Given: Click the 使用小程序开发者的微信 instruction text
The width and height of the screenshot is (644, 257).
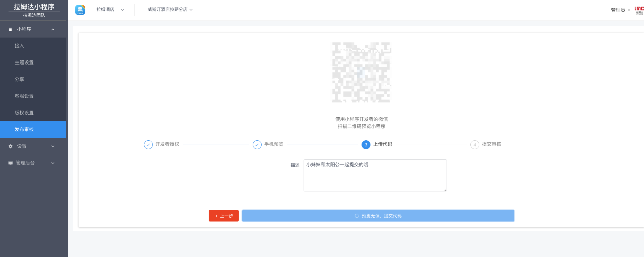Looking at the screenshot, I should (361, 119).
